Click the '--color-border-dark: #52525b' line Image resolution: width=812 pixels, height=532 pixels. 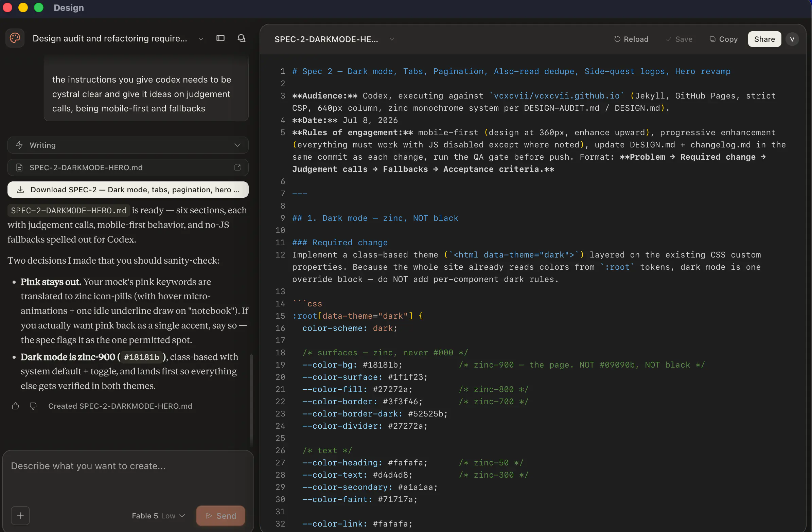pyautogui.click(x=375, y=414)
